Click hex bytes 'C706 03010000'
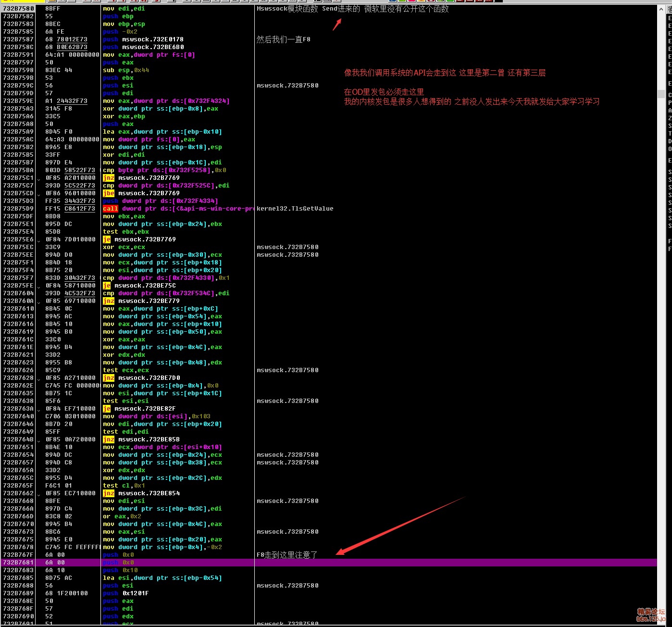Screen dimensions: 672x627 click(71, 416)
